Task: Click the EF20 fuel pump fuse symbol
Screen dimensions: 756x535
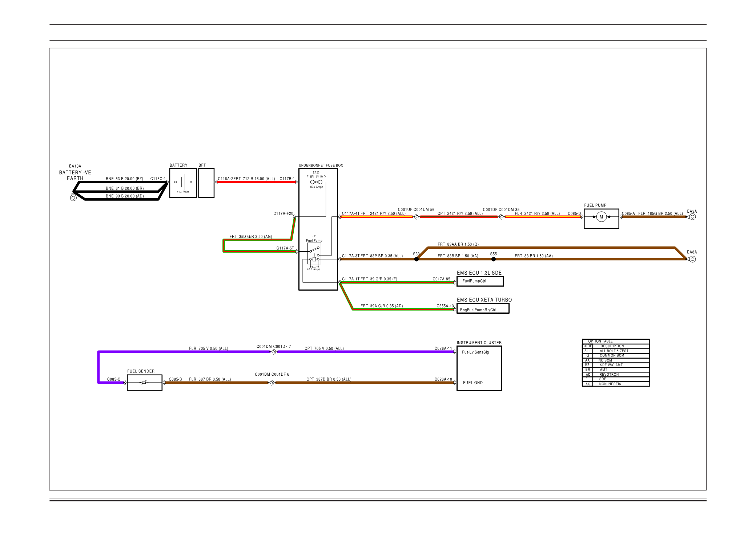Action: pyautogui.click(x=316, y=182)
